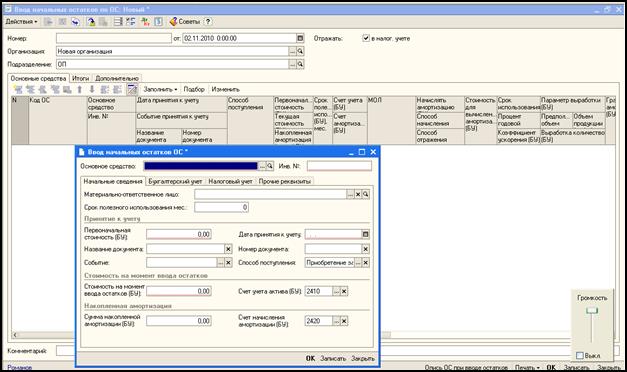Viewport: 627px width, 372px height.
Task: Click magnifier icon beside Основное средство field
Action: pyautogui.click(x=270, y=166)
